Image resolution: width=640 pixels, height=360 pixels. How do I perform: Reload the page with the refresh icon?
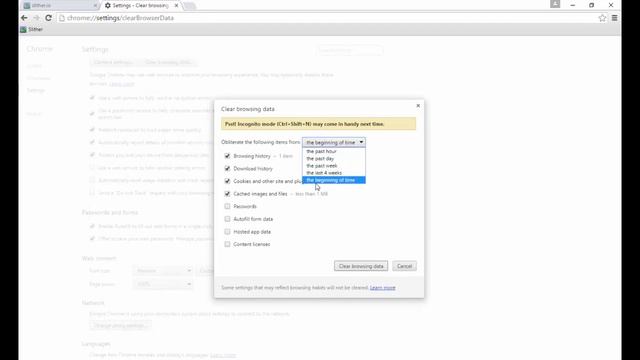tap(48, 18)
